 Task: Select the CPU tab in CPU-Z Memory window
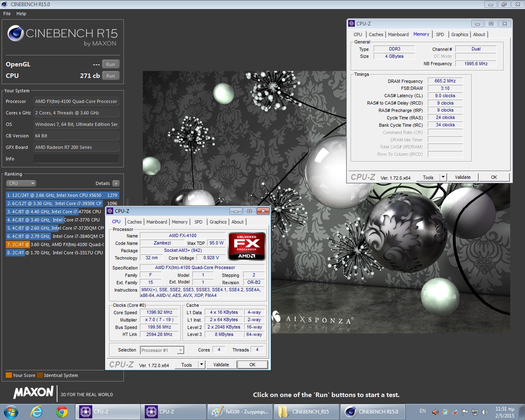pyautogui.click(x=358, y=34)
